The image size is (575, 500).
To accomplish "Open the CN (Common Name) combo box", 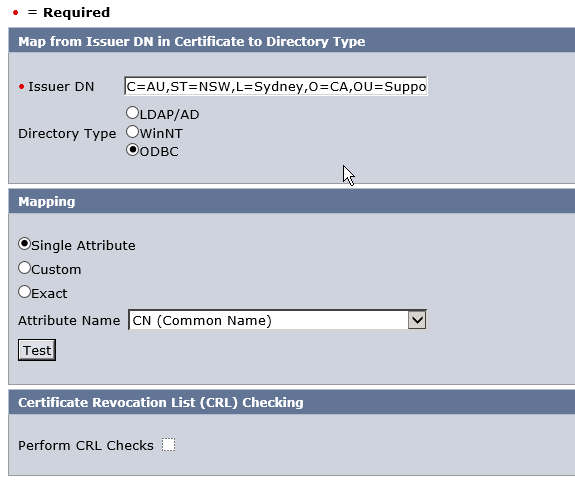I will pyautogui.click(x=277, y=320).
